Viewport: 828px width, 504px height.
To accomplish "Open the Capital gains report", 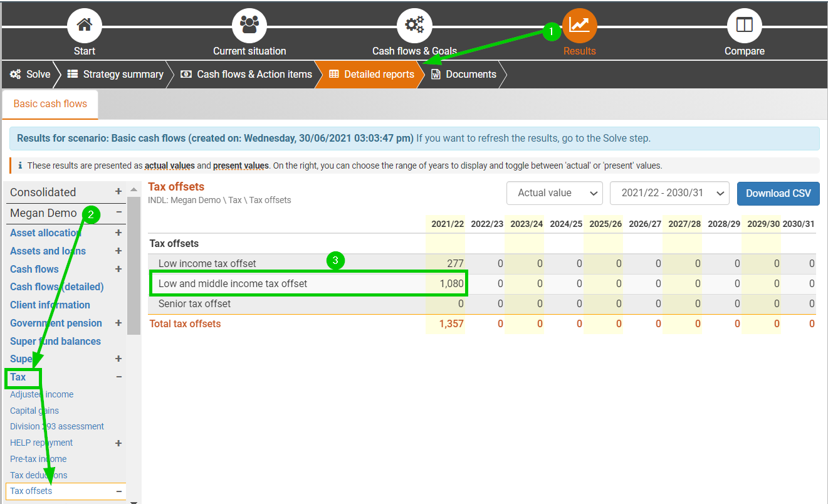I will [34, 411].
